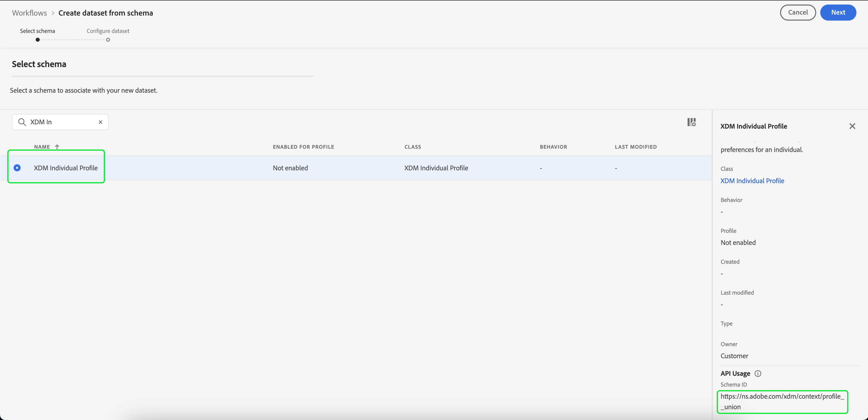
Task: Sort by Enabled for Profile column
Action: [303, 147]
